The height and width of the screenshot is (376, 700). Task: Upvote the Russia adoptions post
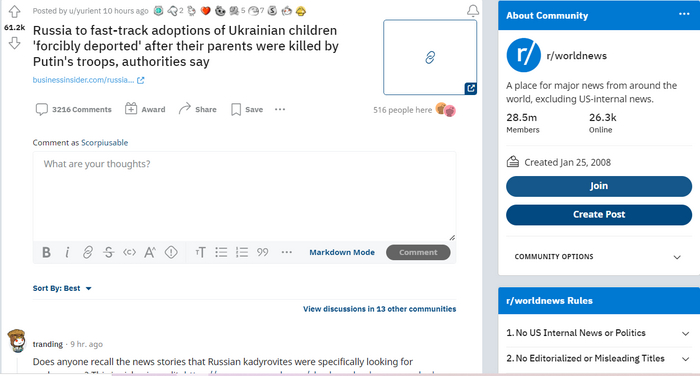click(x=15, y=12)
